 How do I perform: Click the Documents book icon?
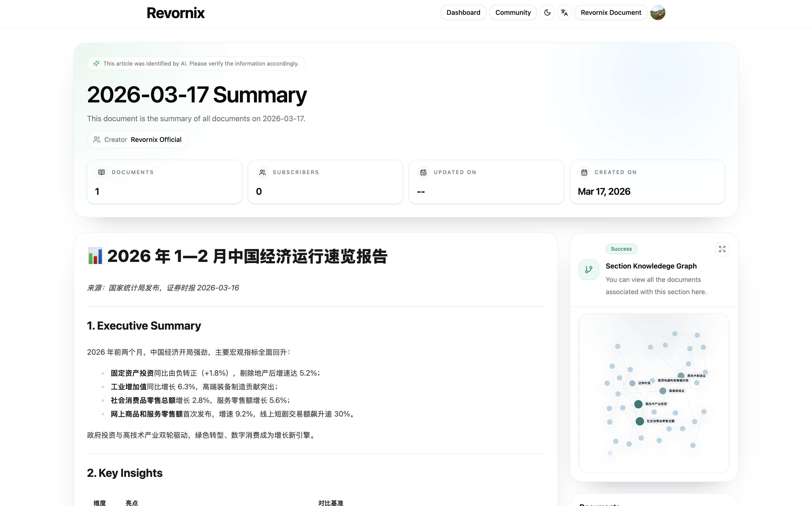[101, 172]
